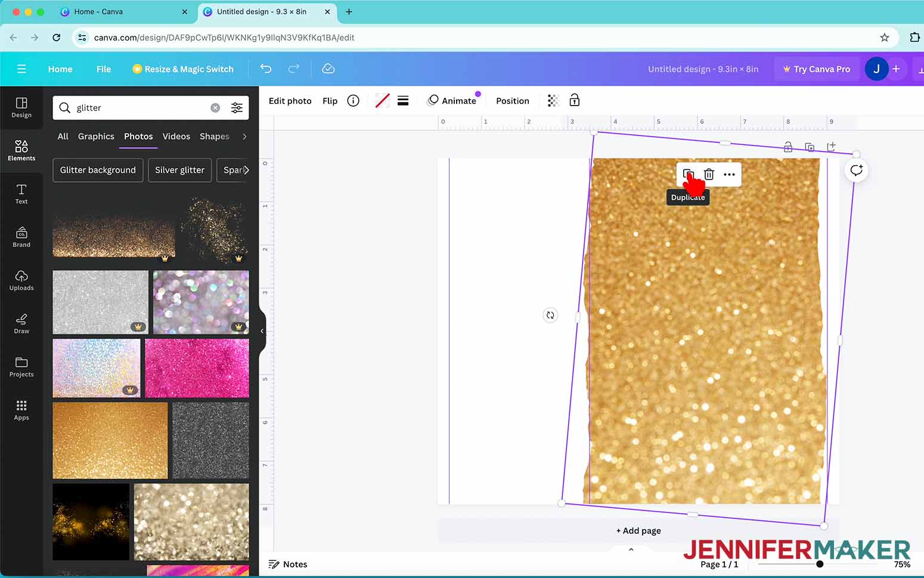Click Try Canva Pro button
The width and height of the screenshot is (924, 578).
(817, 69)
